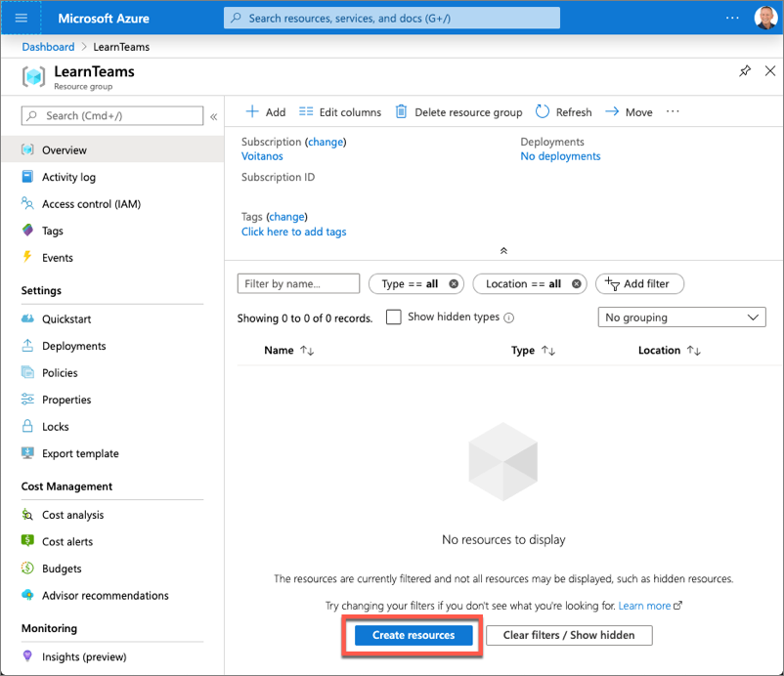784x676 pixels.
Task: Collapse the left sidebar menu
Action: coord(213,116)
